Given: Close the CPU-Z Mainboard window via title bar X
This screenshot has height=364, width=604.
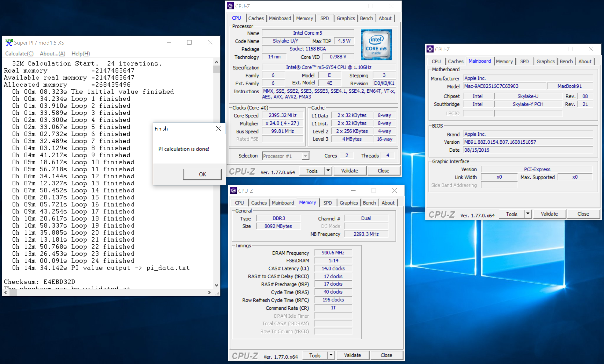Looking at the screenshot, I should click(591, 49).
